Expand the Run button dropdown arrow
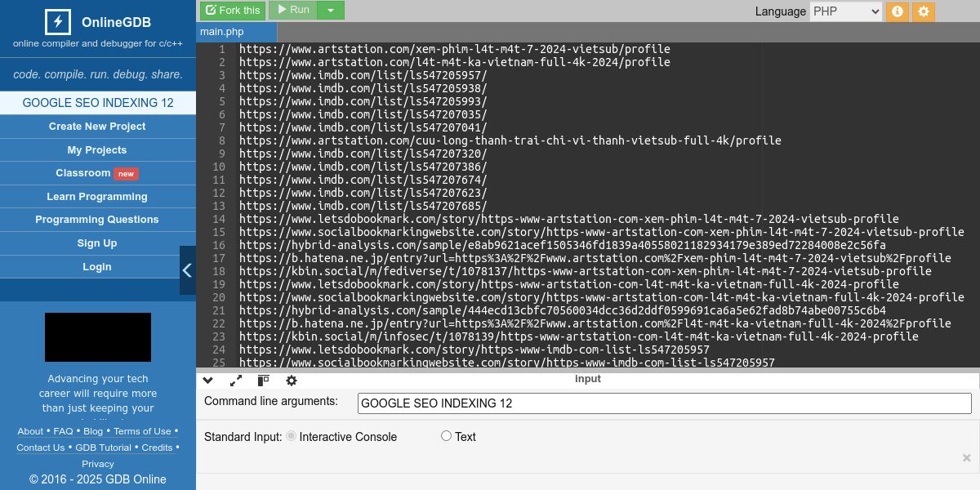980x490 pixels. coord(331,11)
